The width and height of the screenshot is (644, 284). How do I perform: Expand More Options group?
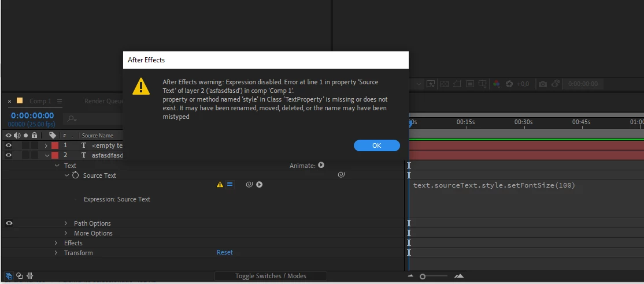pos(66,233)
